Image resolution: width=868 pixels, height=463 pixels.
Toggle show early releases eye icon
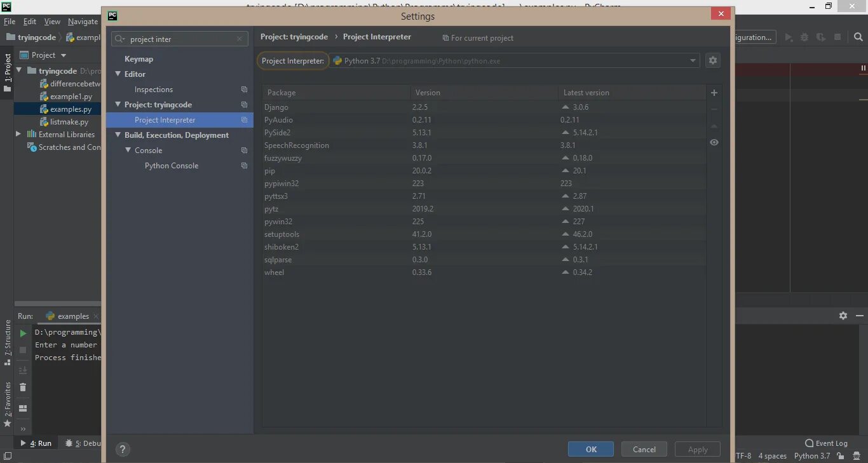click(714, 142)
